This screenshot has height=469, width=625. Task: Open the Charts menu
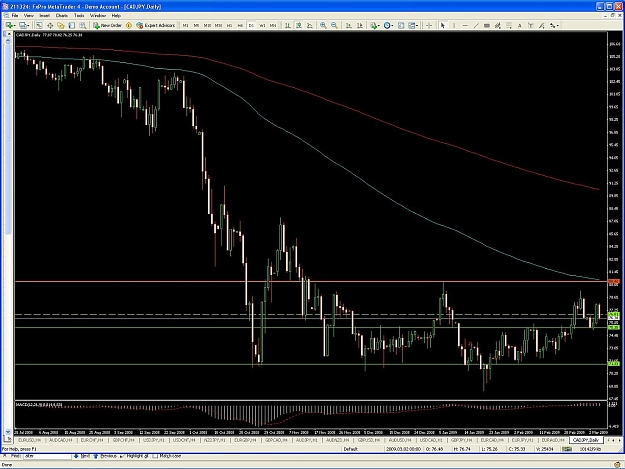click(62, 16)
